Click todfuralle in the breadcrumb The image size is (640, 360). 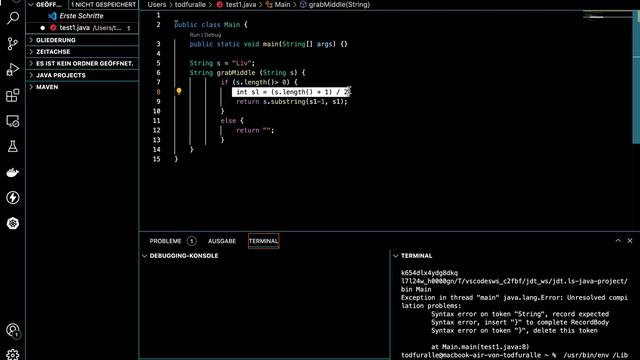coord(190,4)
